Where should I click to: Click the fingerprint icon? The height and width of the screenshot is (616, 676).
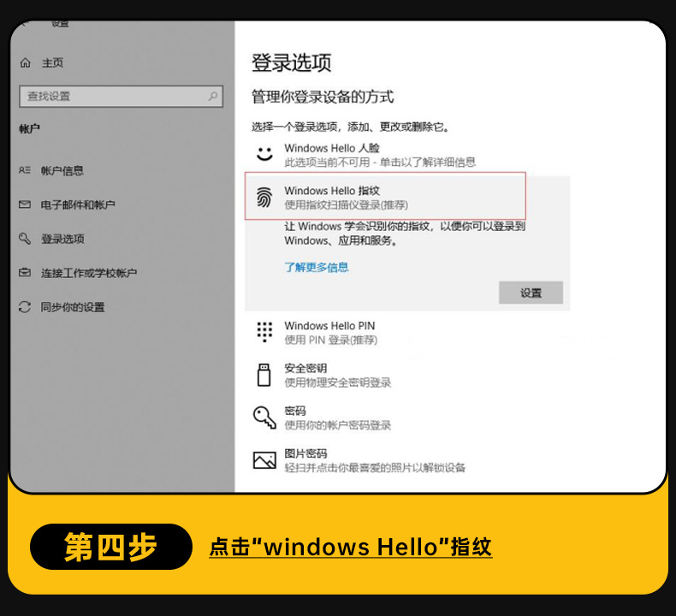pyautogui.click(x=264, y=197)
